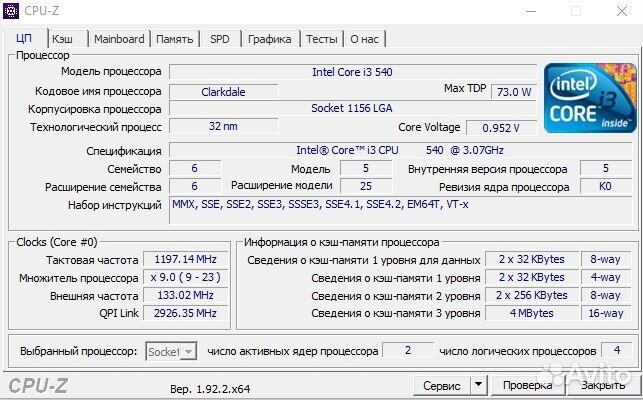
Task: Click the Закрыть button
Action: [x=603, y=385]
